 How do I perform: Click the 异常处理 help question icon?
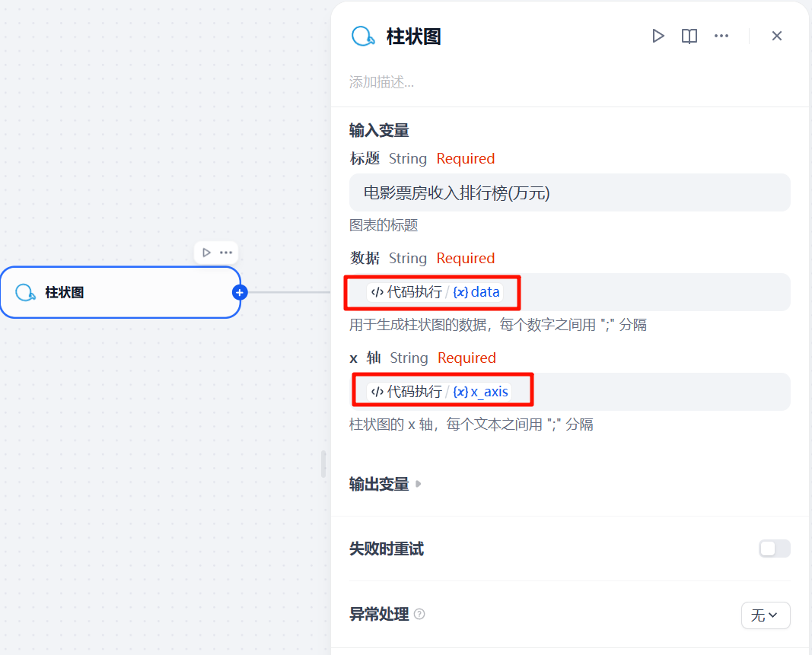[x=420, y=614]
